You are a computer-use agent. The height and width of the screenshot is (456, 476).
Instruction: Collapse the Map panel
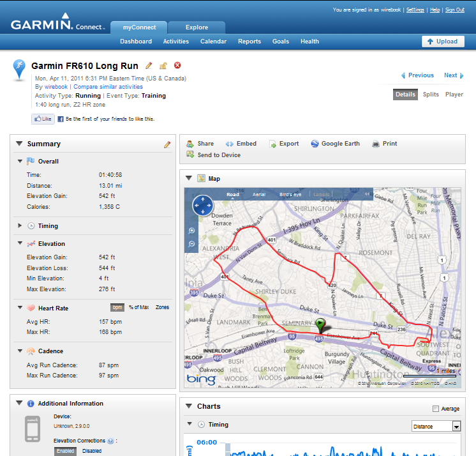coord(188,179)
